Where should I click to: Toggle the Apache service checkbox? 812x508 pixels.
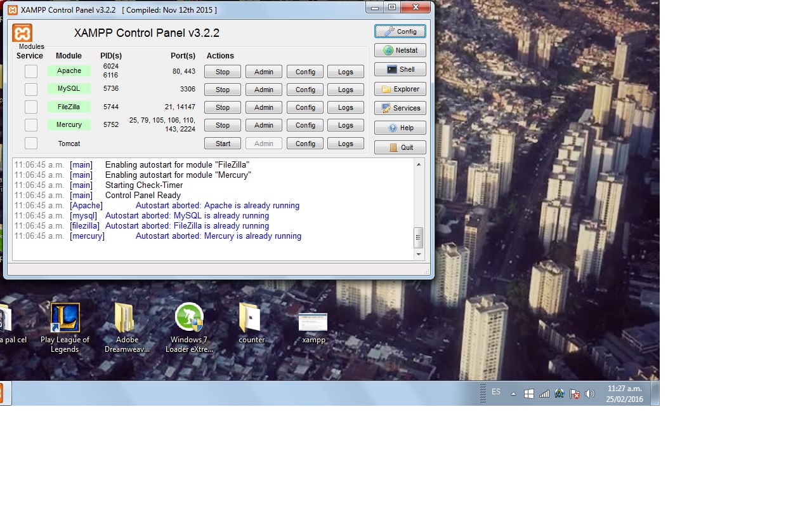[x=31, y=72]
